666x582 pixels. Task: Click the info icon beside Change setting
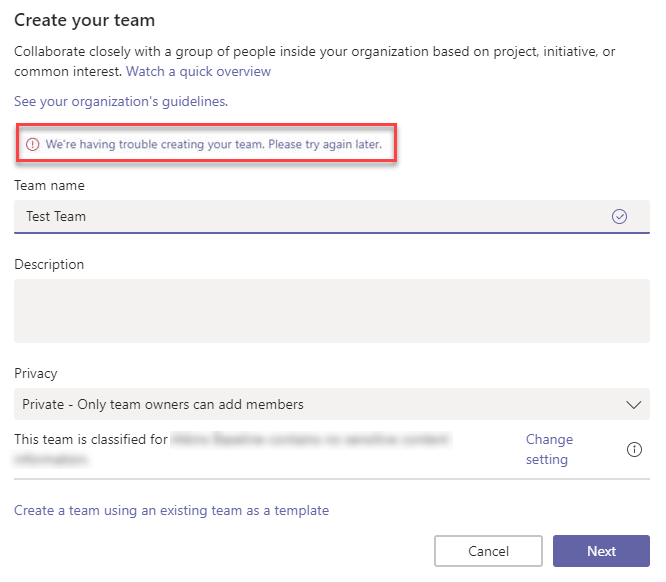pos(634,449)
